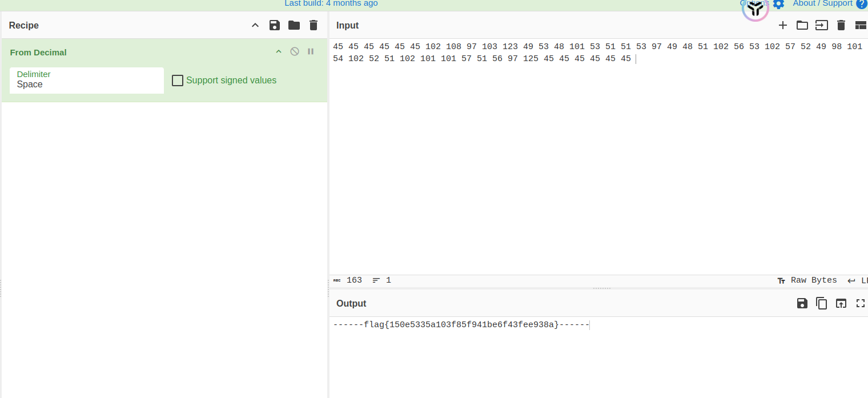This screenshot has height=398, width=868.
Task: Open the Delimiter dropdown
Action: pos(87,80)
